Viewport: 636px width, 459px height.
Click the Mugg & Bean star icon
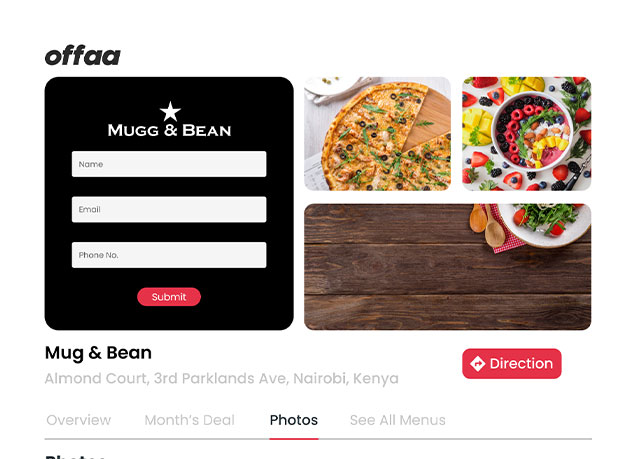(x=170, y=111)
